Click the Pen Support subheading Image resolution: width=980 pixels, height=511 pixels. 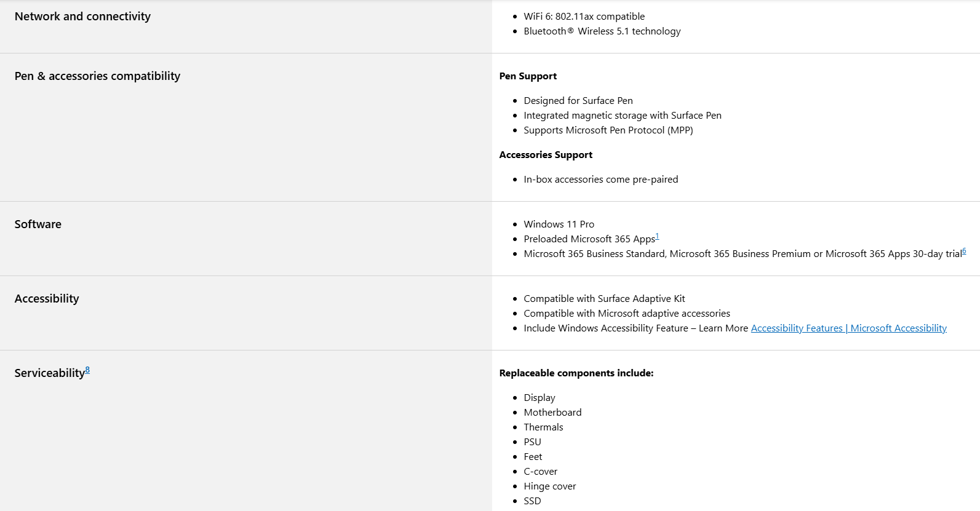tap(528, 76)
